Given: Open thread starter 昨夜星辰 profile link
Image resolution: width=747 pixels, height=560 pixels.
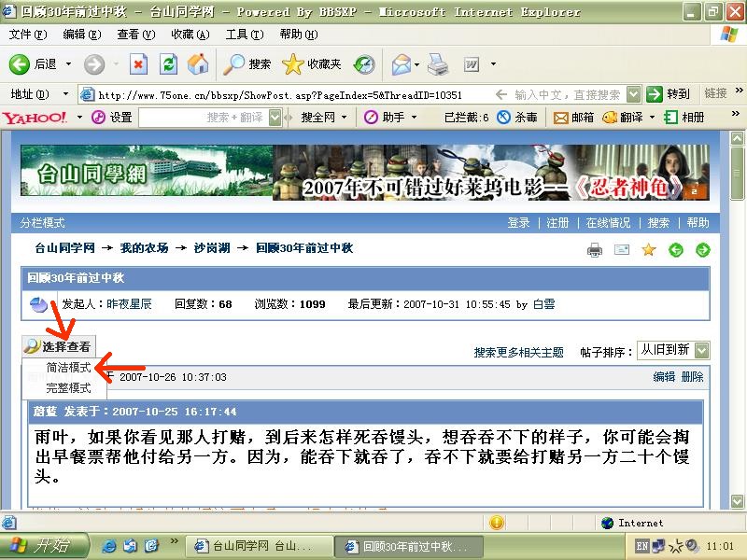Looking at the screenshot, I should (x=129, y=304).
